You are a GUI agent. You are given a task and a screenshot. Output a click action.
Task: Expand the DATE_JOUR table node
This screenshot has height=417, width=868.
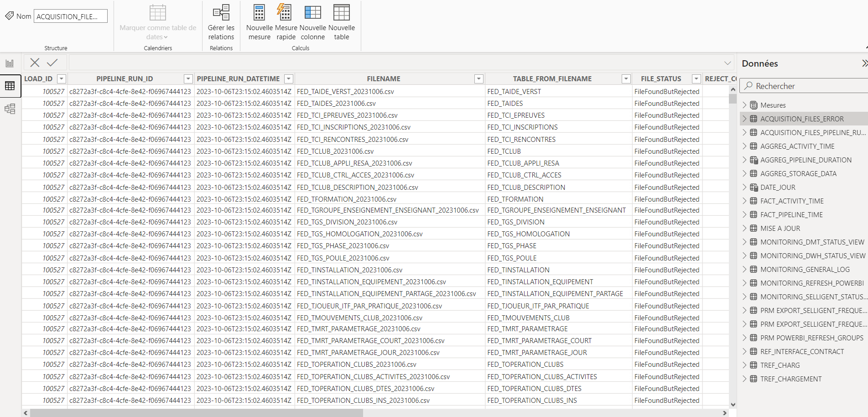(744, 187)
